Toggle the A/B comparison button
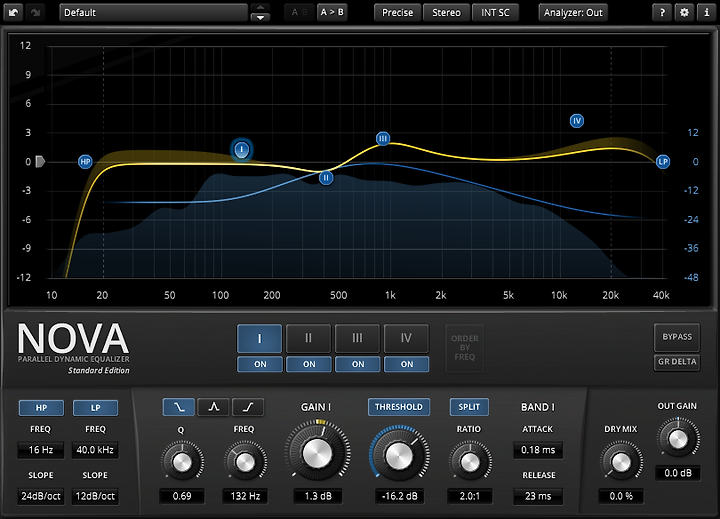The image size is (720, 519). (299, 12)
